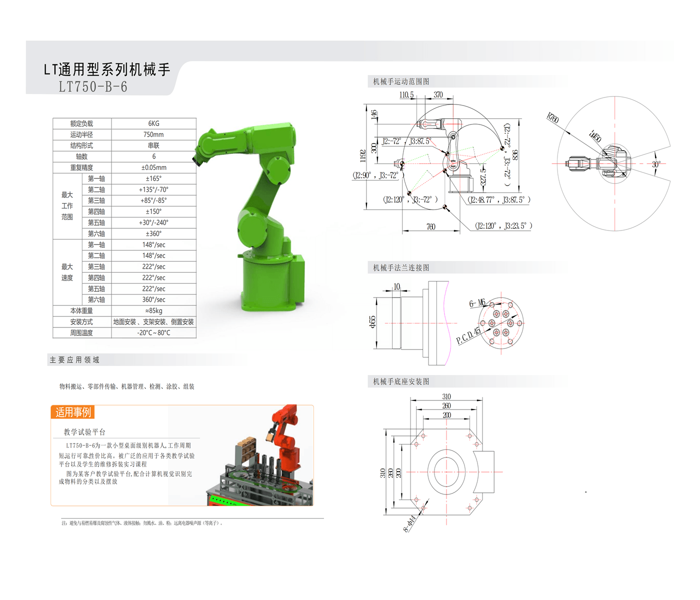This screenshot has height=600, width=700.
Task: Select the "机械手运动范围图" heading
Action: click(401, 81)
